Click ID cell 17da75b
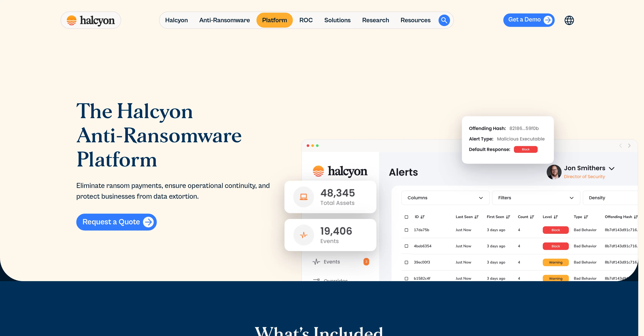This screenshot has width=644, height=336. [421, 230]
